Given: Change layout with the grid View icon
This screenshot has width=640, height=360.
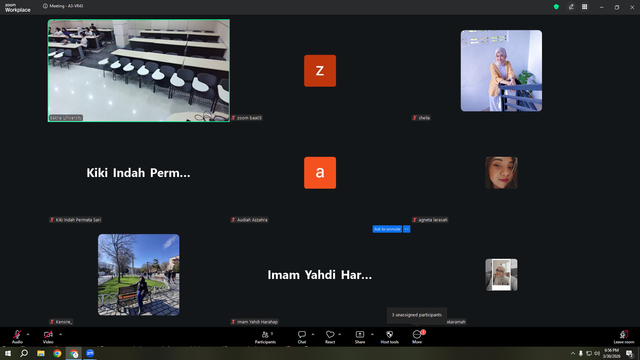Looking at the screenshot, I should point(584,7).
